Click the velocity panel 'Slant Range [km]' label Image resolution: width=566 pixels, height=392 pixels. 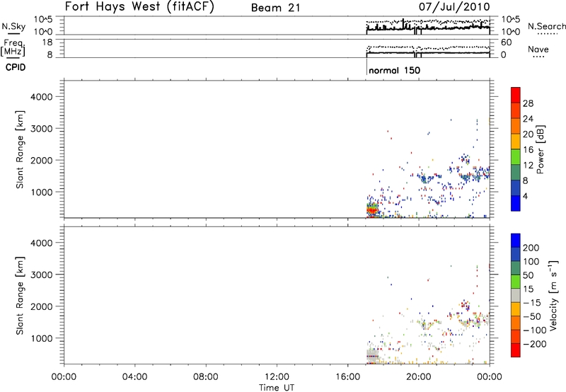click(20, 296)
